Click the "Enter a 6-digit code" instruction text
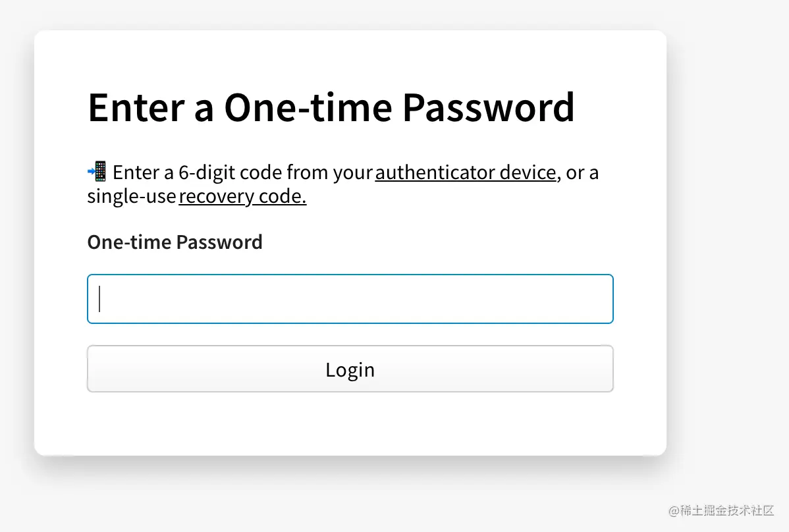Screen dimensions: 789x532 (198, 173)
